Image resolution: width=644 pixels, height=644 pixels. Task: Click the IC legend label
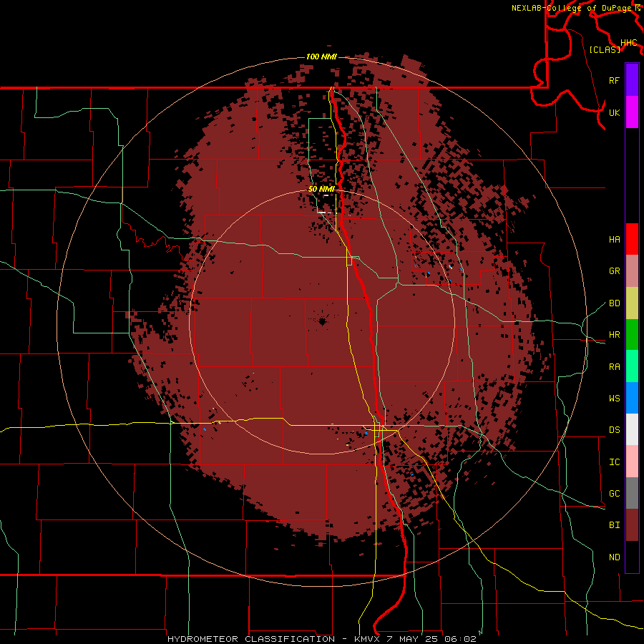click(x=614, y=462)
